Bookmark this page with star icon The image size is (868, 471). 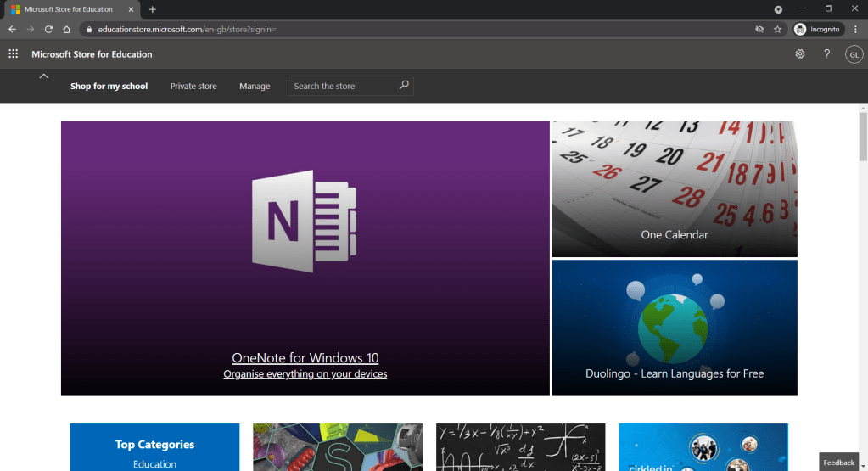click(x=777, y=29)
